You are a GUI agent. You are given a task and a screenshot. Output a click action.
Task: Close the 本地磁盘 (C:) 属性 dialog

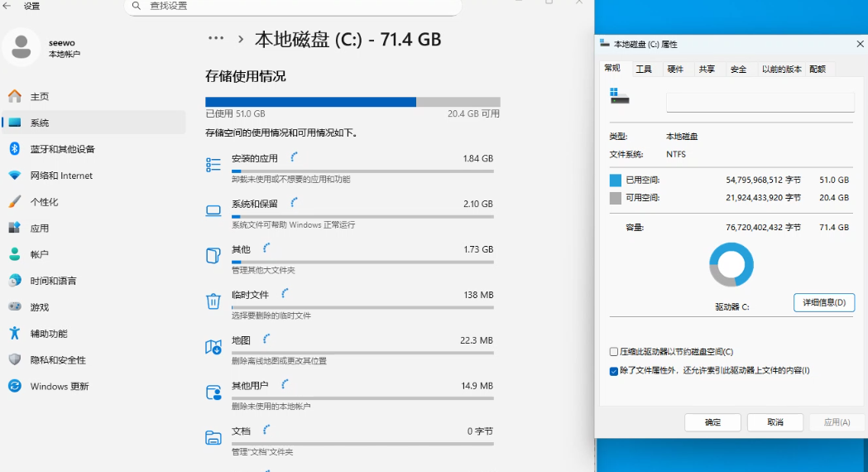pyautogui.click(x=860, y=44)
